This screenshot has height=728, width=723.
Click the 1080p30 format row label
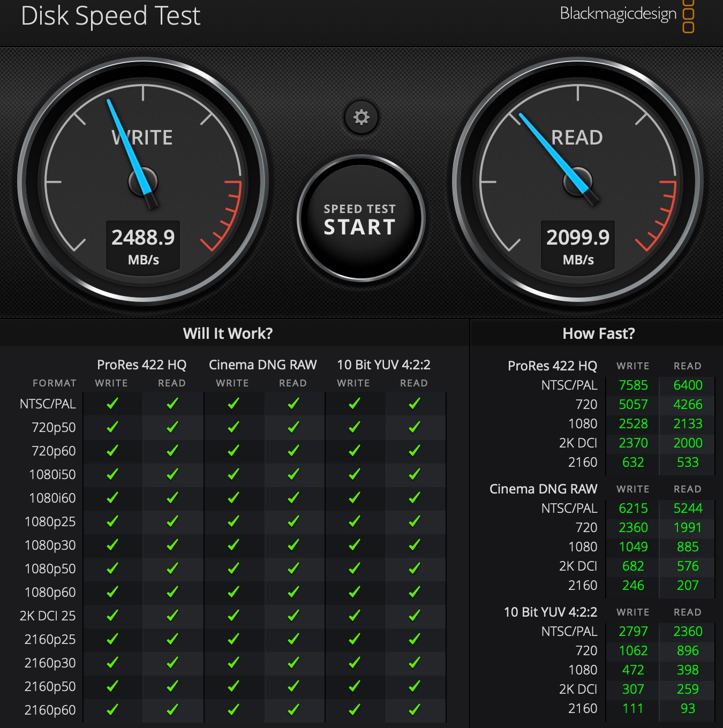pos(50,545)
